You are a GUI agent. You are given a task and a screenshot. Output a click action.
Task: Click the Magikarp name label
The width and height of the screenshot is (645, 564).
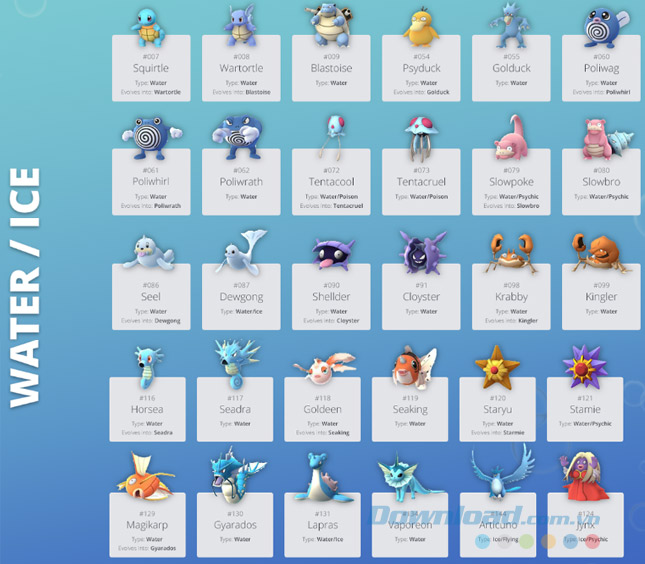pyautogui.click(x=147, y=525)
